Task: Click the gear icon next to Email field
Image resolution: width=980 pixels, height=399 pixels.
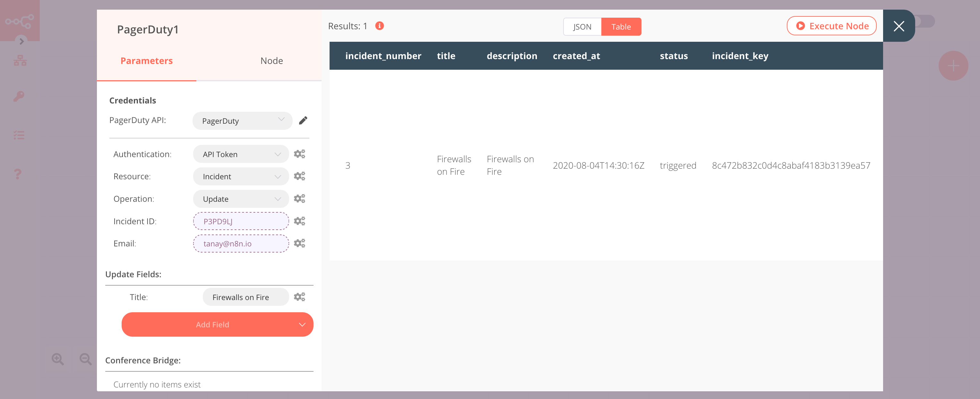Action: (299, 243)
